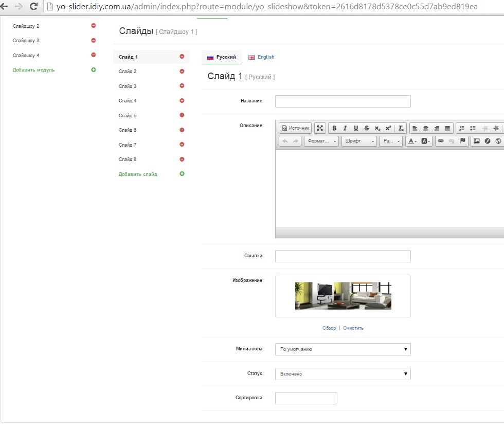The image size is (504, 428).
Task: Click the Ссылка input field
Action: [343, 256]
